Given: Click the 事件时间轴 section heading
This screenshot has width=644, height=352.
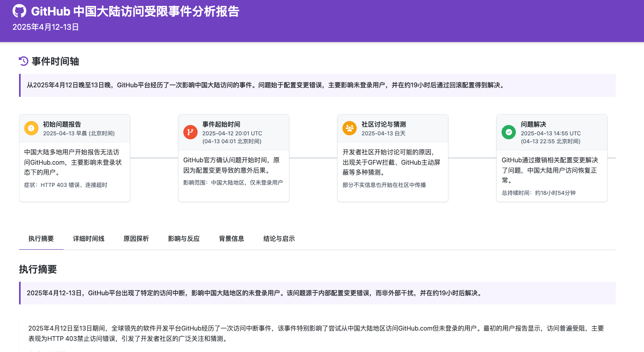Looking at the screenshot, I should [x=56, y=61].
